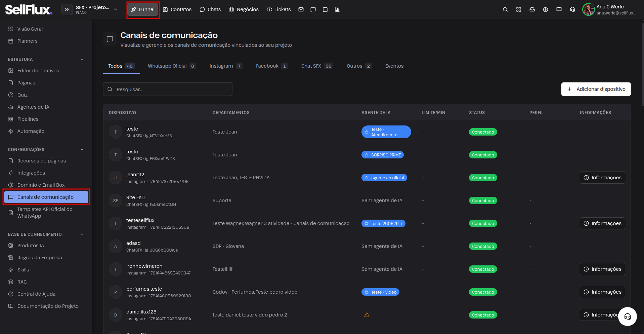Open the SFX - Projeto project dropdown
644x334 pixels.
91,9
